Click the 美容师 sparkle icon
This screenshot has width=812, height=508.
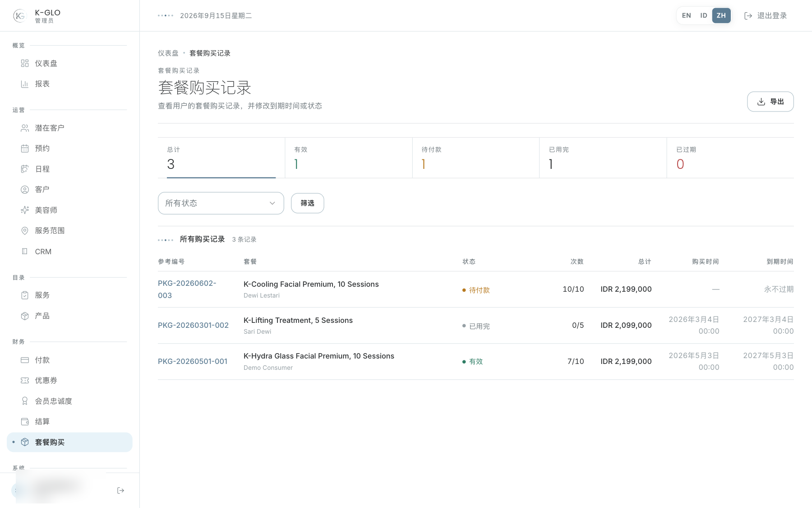pyautogui.click(x=25, y=210)
